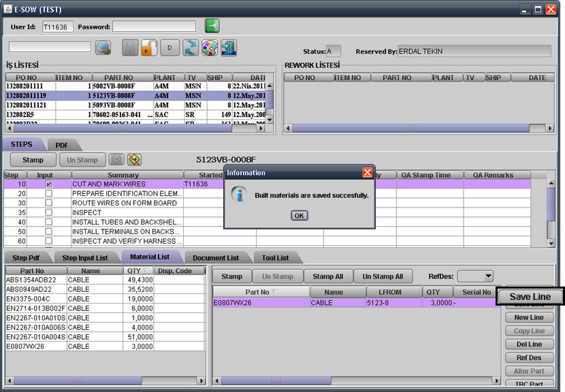Select PO NO 132882011121 row
565x392 pixels.
click(x=136, y=105)
